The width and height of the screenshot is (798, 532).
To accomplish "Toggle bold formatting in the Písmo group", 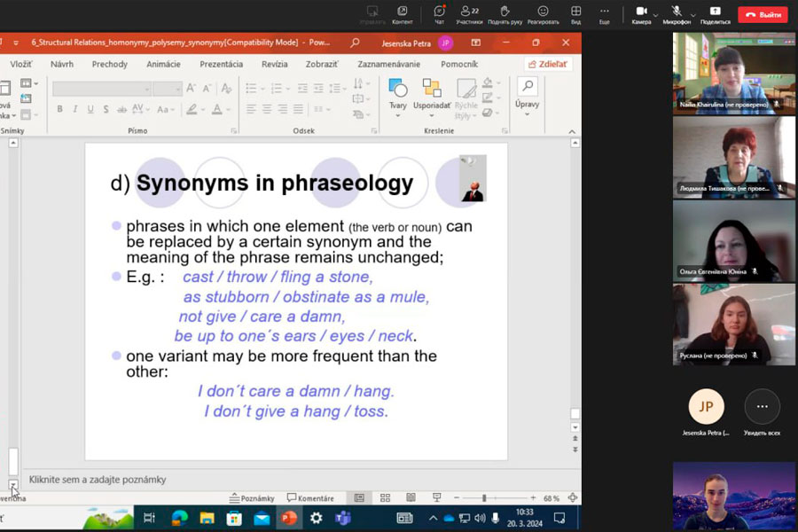I will (59, 109).
